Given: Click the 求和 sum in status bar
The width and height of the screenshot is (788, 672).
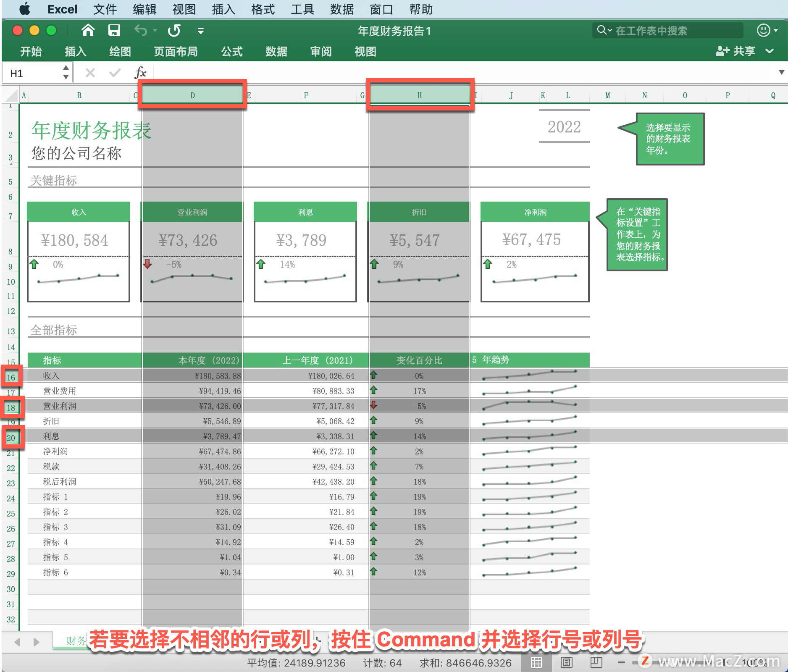Looking at the screenshot, I should (x=465, y=663).
